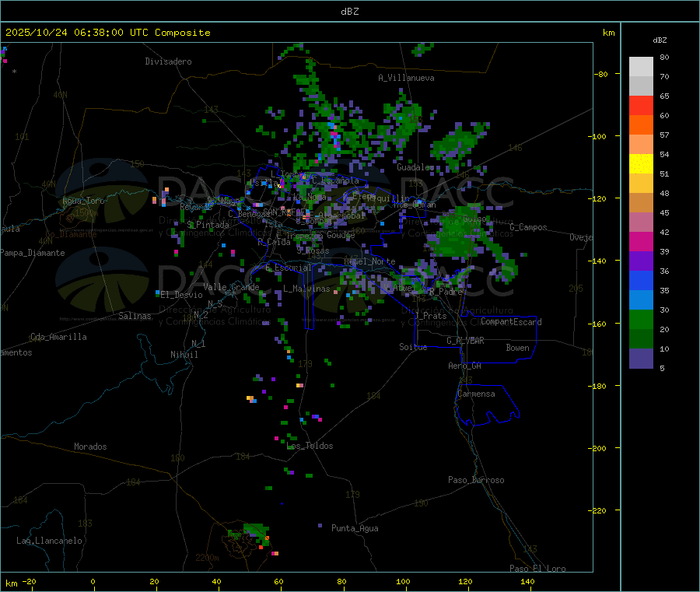Image resolution: width=700 pixels, height=592 pixels.
Task: Click the 0 km horizontal axis tick
Action: pyautogui.click(x=93, y=581)
